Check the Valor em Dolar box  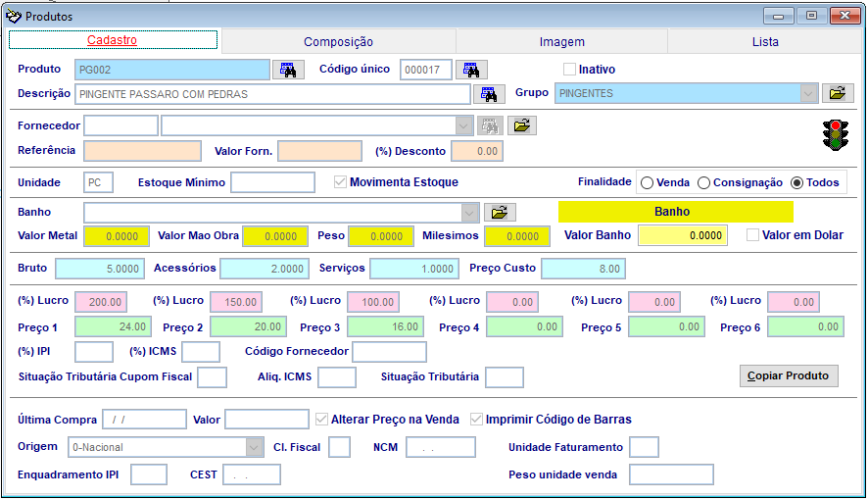coord(752,235)
